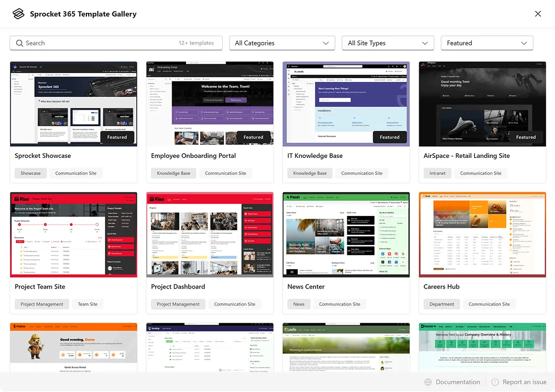Focus the Search templates field
The image size is (555, 392).
pos(116,43)
